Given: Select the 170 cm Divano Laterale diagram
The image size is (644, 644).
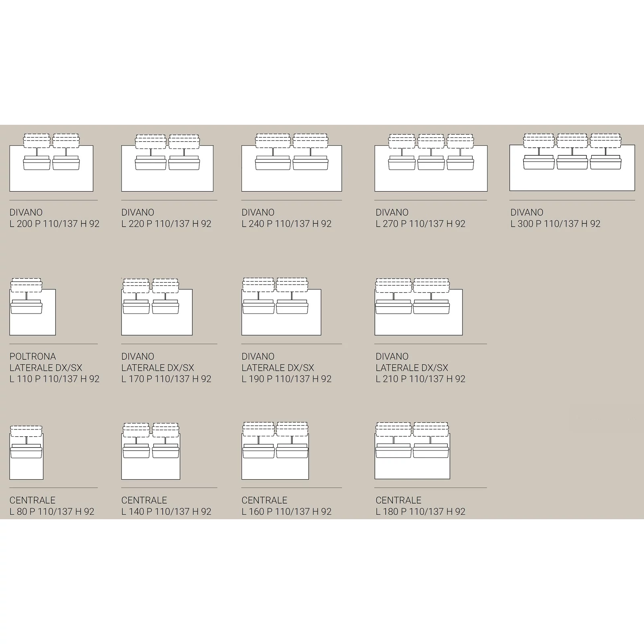Looking at the screenshot, I should click(157, 307).
